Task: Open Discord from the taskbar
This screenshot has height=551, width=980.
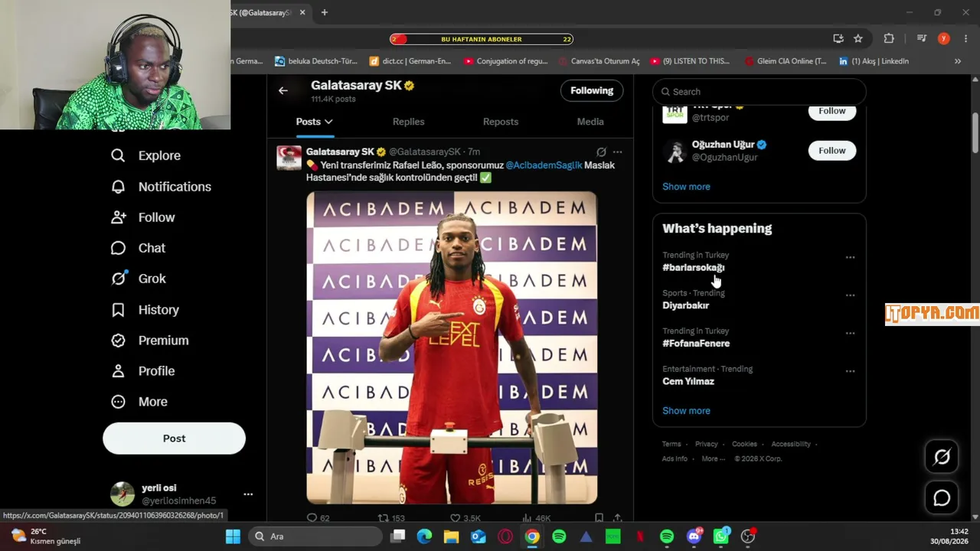Action: [694, 536]
